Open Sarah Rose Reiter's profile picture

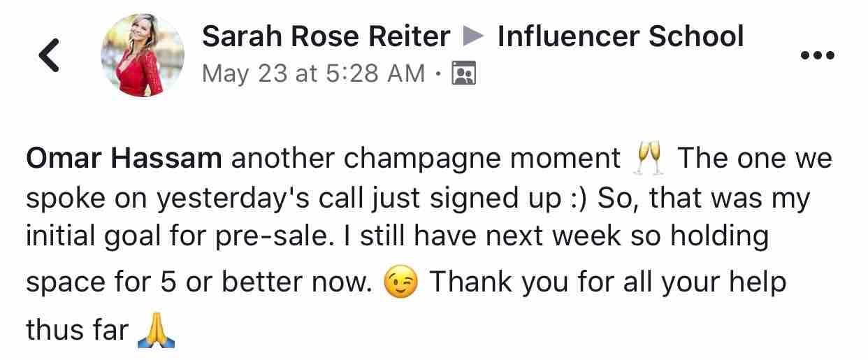point(143,55)
